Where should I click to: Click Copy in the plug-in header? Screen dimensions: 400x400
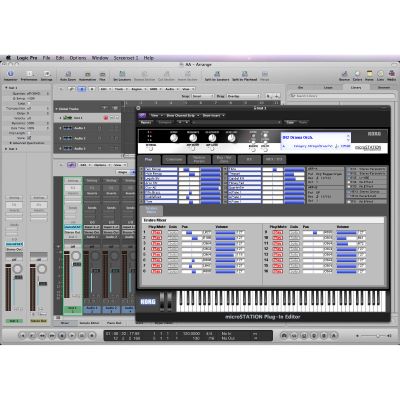click(x=290, y=122)
